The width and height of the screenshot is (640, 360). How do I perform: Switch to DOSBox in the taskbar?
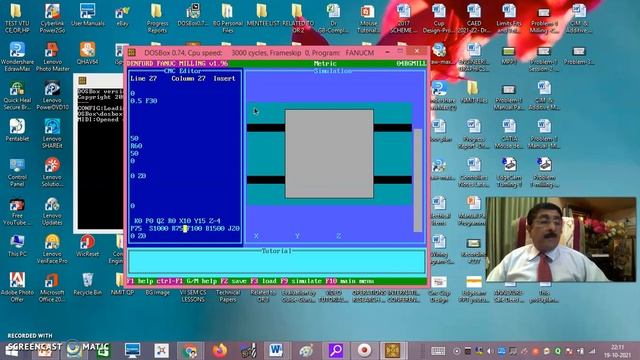pyautogui.click(x=392, y=350)
